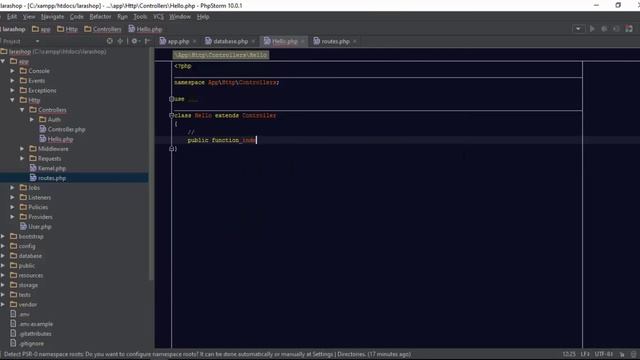Click the collapse all icon in the Project panel
Viewport: 640px width, 360px height.
coord(120,41)
